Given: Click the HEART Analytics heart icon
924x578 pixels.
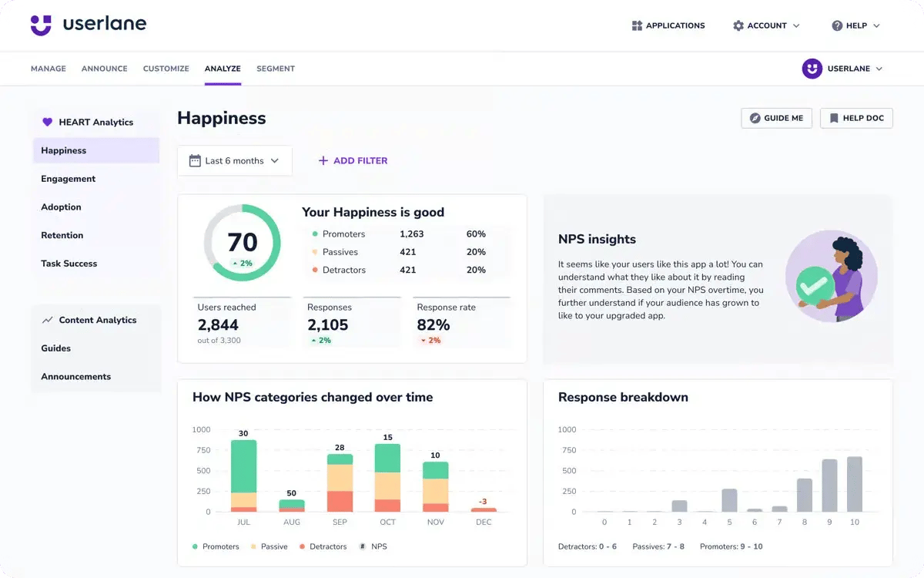Looking at the screenshot, I should tap(47, 122).
